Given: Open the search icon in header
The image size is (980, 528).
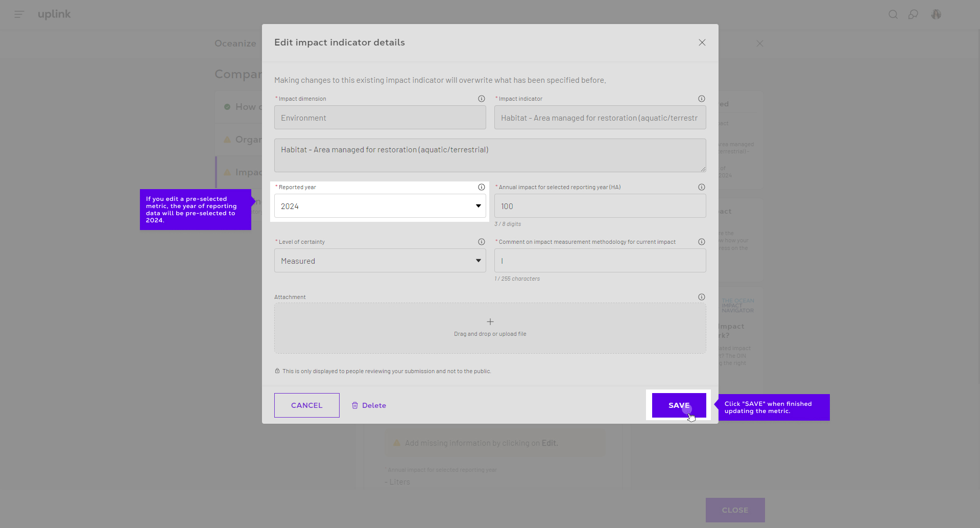Looking at the screenshot, I should click(893, 14).
